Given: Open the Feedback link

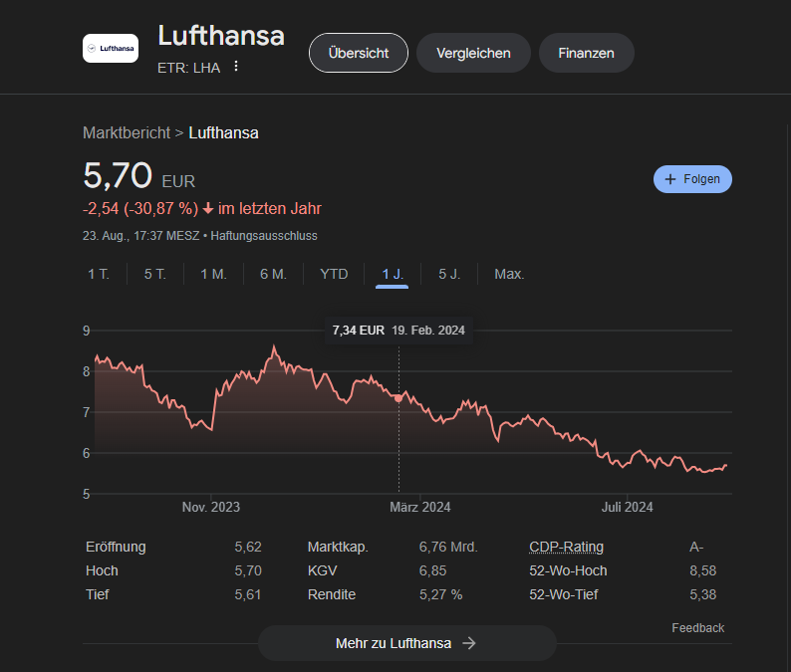Looking at the screenshot, I should [x=697, y=627].
